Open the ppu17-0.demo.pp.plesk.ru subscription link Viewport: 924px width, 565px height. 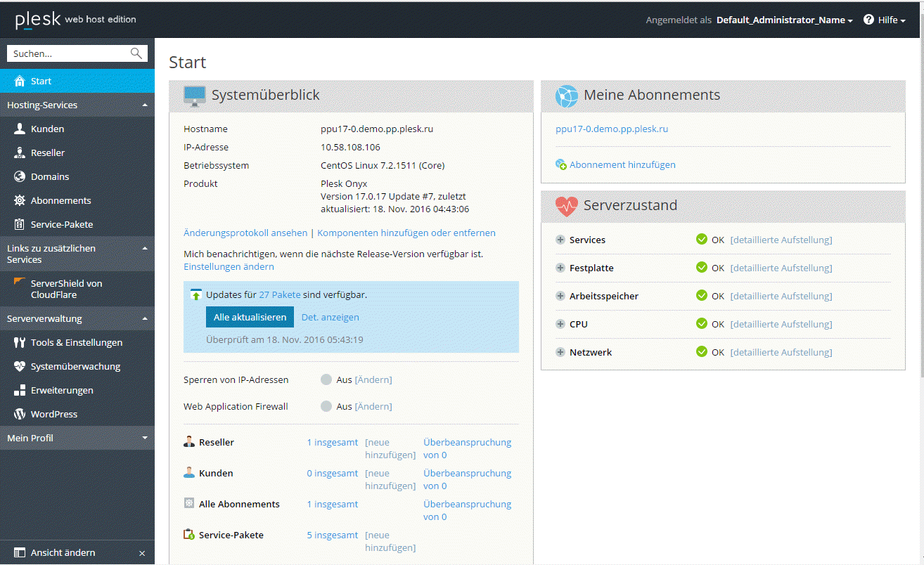click(612, 129)
